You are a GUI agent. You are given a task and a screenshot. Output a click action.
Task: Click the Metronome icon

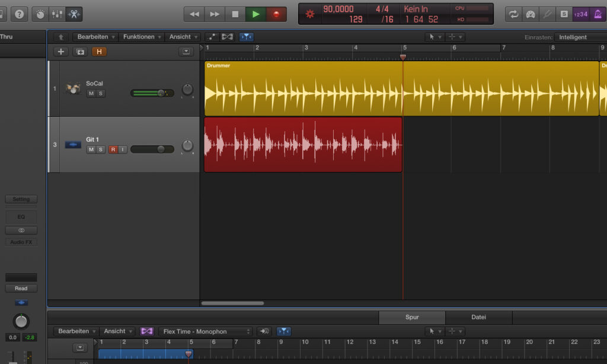pos(598,14)
